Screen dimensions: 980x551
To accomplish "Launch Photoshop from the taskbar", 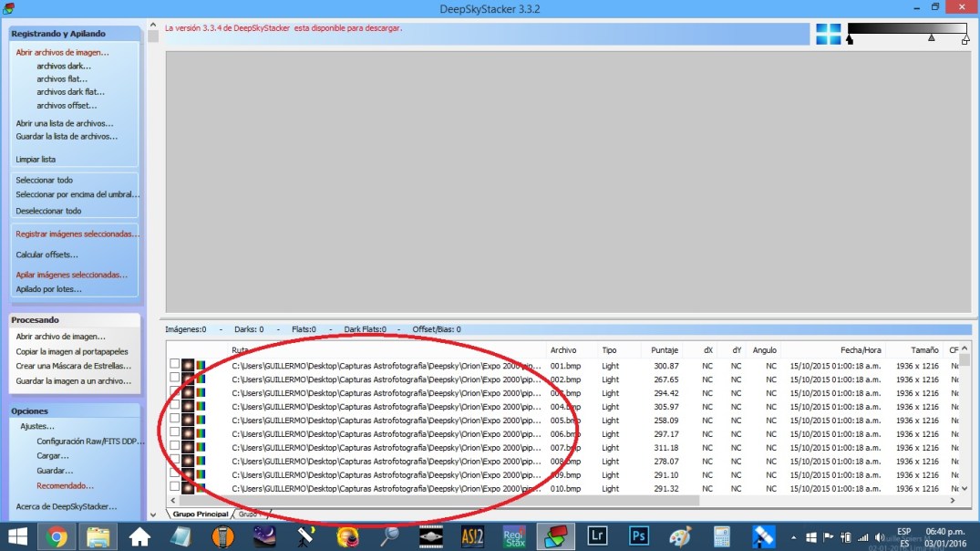I will [x=638, y=535].
